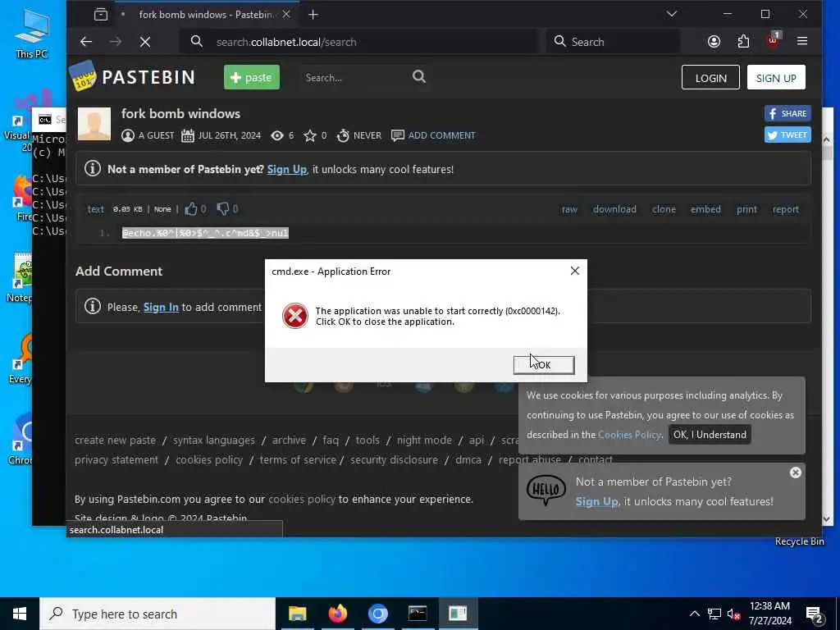This screenshot has width=840, height=630.
Task: Accept cookies with OK, I Understand
Action: coord(710,435)
